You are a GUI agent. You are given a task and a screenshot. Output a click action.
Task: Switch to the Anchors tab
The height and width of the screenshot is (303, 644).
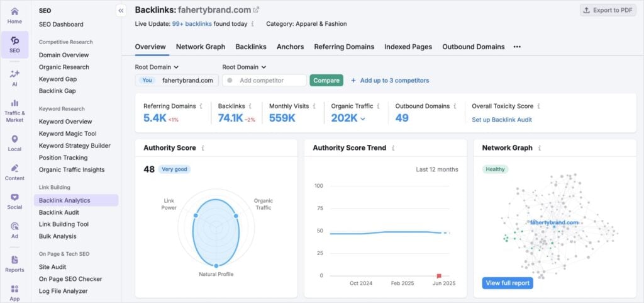pos(291,47)
